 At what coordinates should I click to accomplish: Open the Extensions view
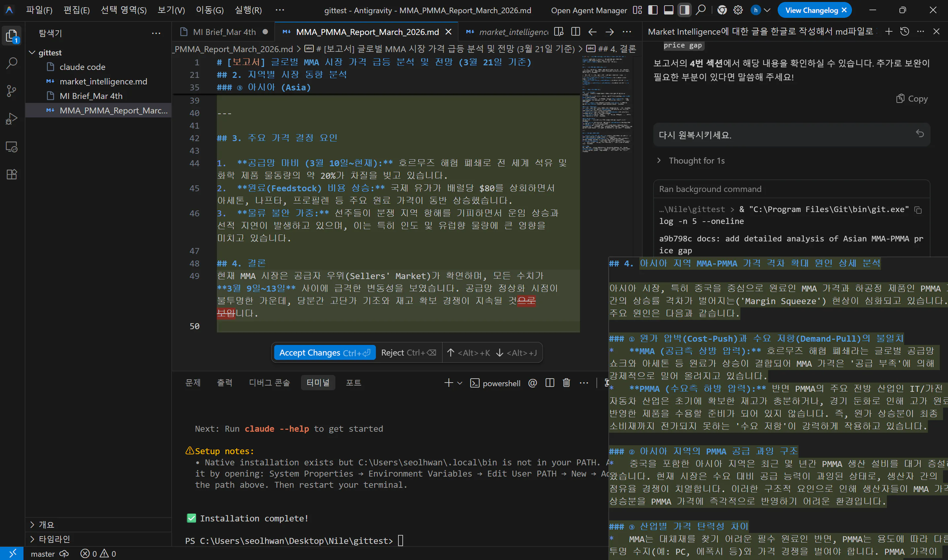click(12, 174)
